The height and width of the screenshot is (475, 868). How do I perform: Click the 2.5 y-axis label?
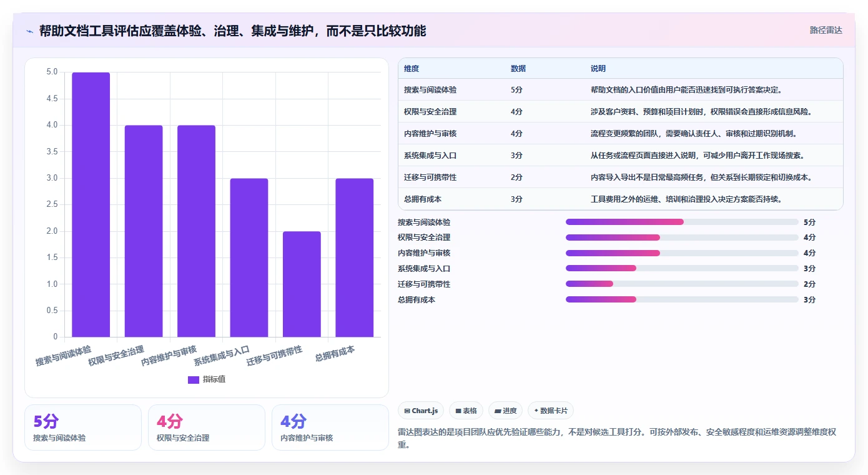[x=52, y=205]
